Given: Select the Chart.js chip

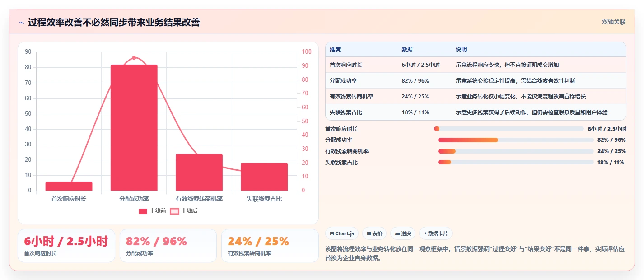Looking at the screenshot, I should click(342, 233).
